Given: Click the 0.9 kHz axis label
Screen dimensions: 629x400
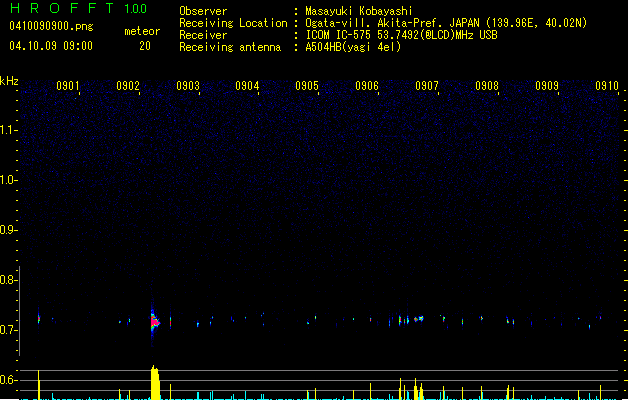Looking at the screenshot, I should point(8,230).
